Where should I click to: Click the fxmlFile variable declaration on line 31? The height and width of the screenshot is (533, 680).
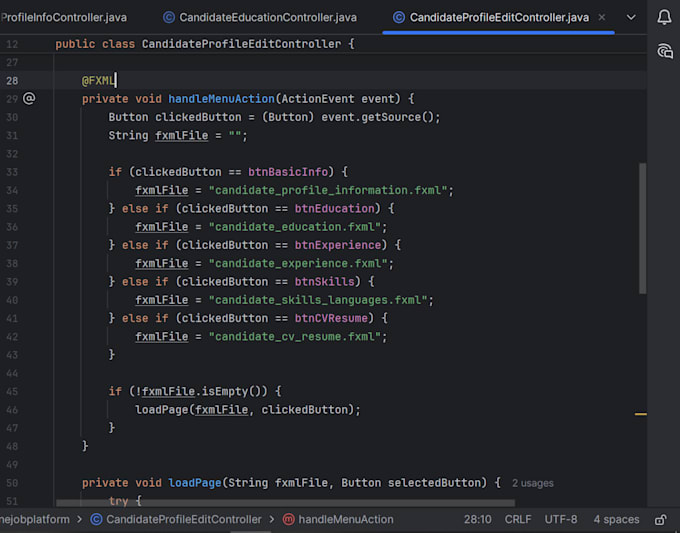(181, 136)
